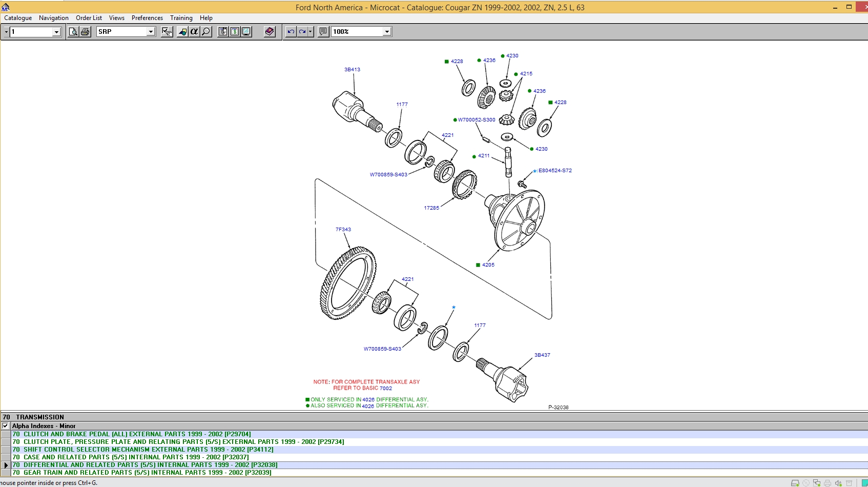Click the undo arrow icon
This screenshot has width=868, height=487.
pos(291,32)
